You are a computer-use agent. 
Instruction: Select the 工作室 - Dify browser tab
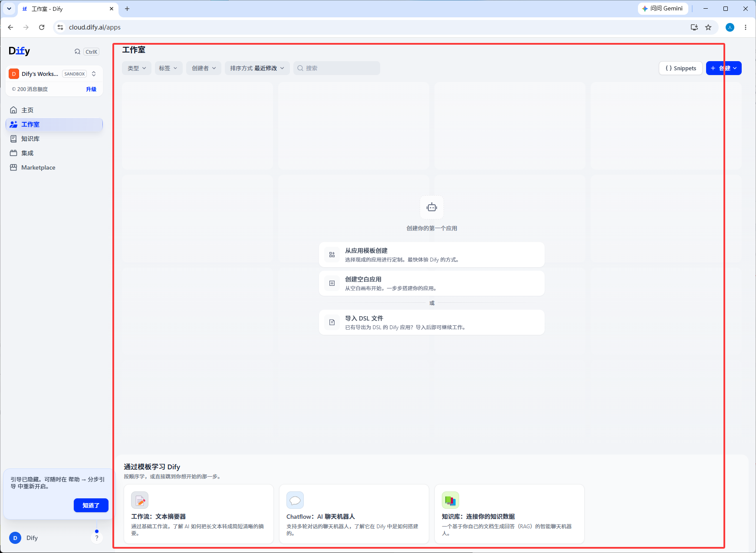pyautogui.click(x=68, y=9)
